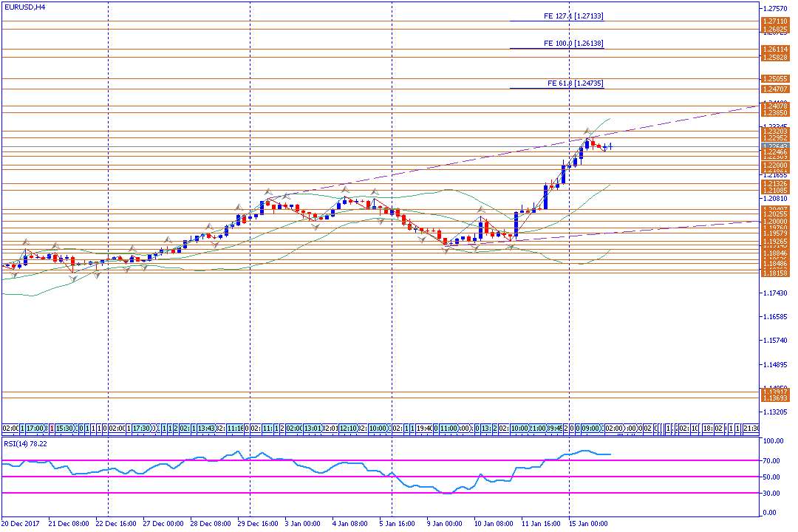Click the 9 Jan 00:00 date label
Screen dimensions: 798x532
(x=444, y=523)
